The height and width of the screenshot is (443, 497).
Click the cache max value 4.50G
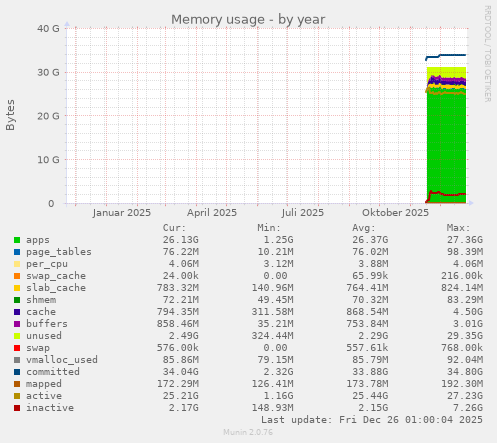coord(468,312)
